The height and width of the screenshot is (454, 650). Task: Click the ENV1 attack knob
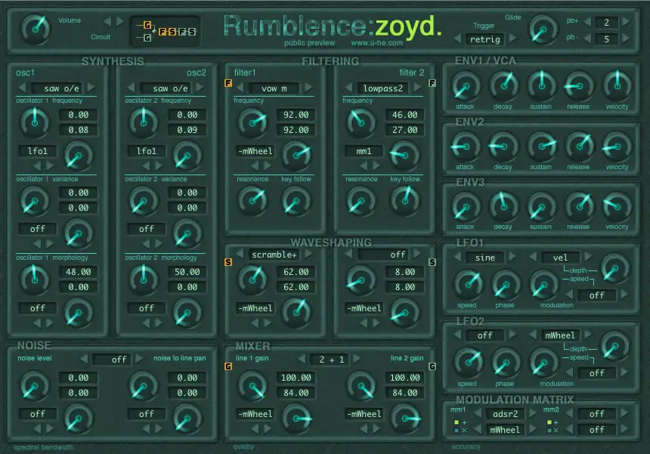coord(467,86)
